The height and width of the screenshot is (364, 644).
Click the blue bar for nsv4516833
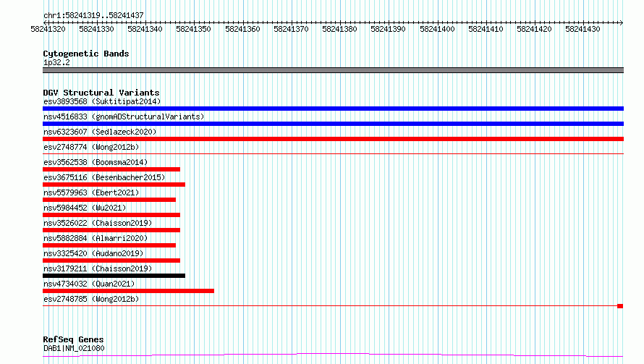coord(333,124)
